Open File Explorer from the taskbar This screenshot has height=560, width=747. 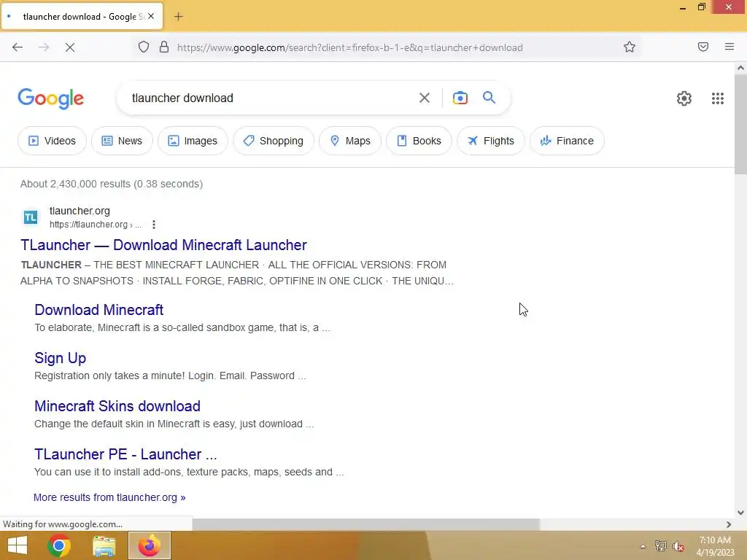[x=104, y=545]
